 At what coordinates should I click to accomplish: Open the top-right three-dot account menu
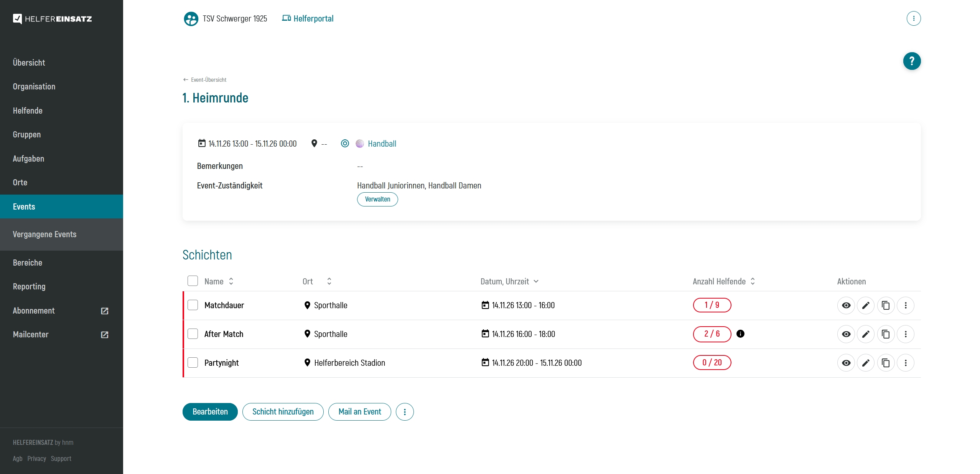(913, 18)
